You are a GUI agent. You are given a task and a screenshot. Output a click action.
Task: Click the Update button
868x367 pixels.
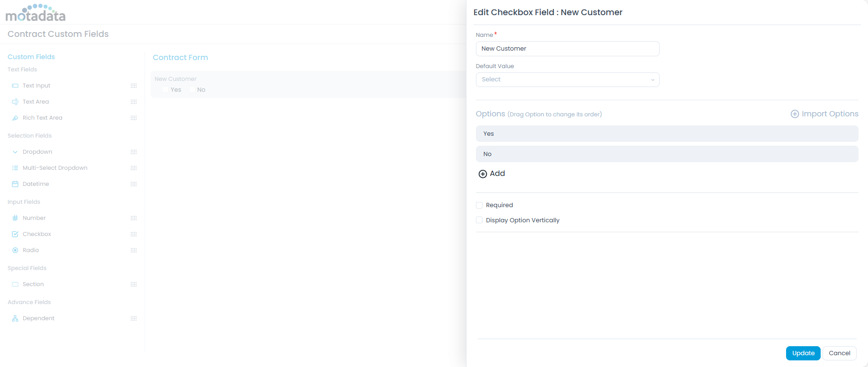tap(803, 353)
